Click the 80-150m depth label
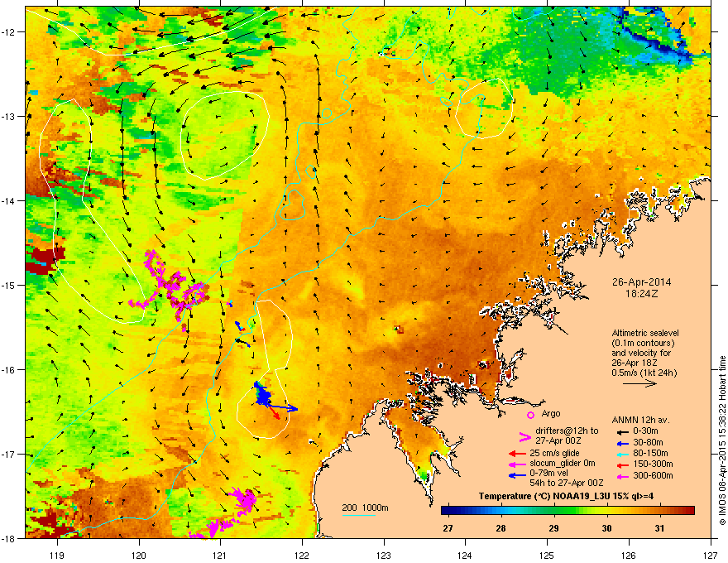The image size is (728, 563). [650, 453]
